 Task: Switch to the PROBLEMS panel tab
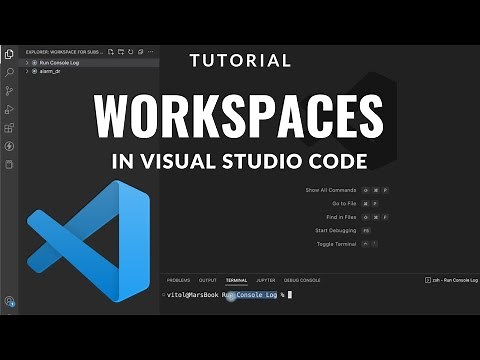178,280
